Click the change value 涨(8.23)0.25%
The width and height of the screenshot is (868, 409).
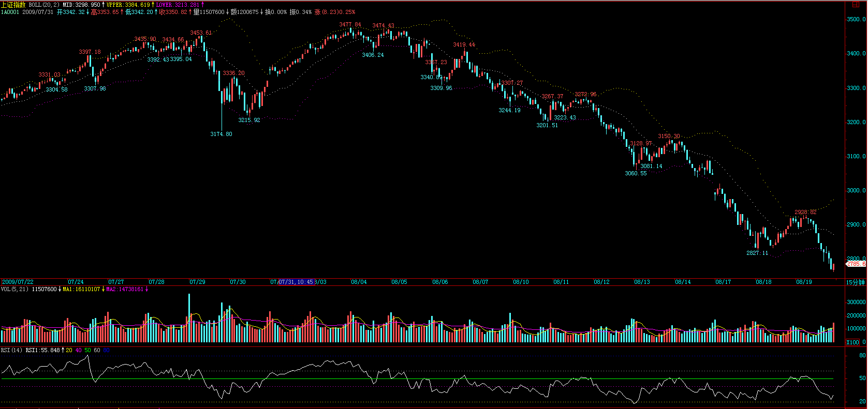tap(335, 12)
